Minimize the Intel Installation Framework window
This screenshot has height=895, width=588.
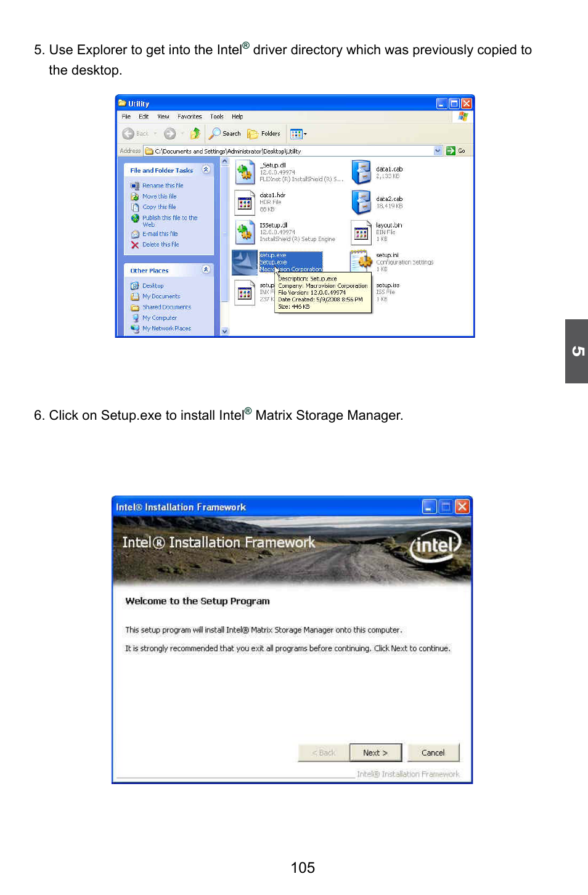430,507
